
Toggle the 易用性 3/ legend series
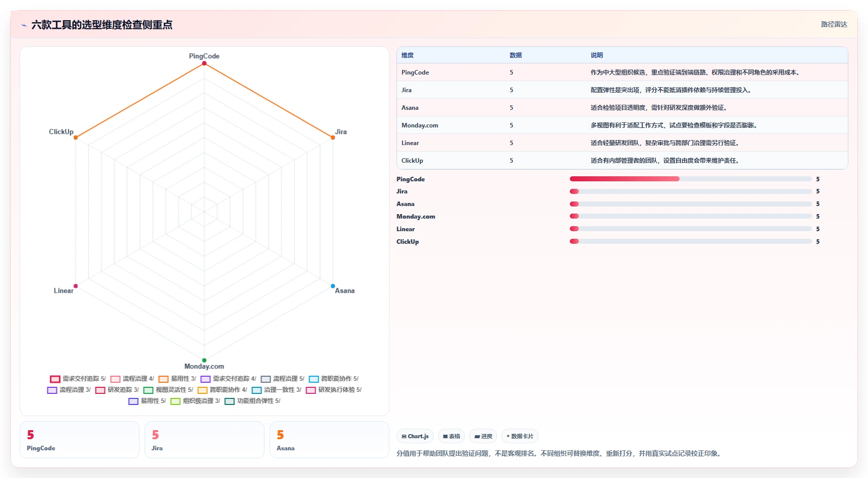click(x=177, y=379)
